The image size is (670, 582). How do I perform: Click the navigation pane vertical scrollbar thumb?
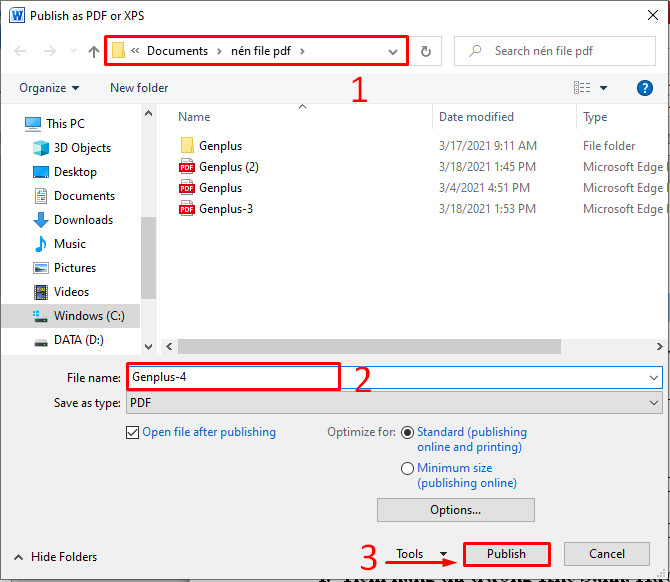tap(148, 258)
